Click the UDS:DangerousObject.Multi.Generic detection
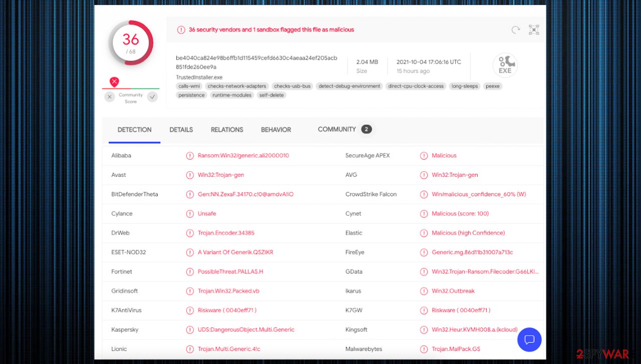This screenshot has height=364, width=641. 246,330
